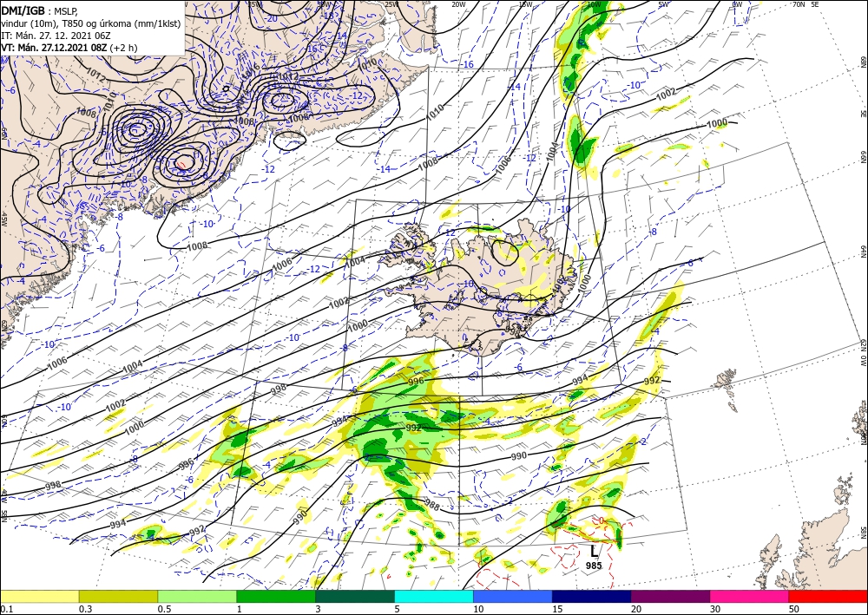Image resolution: width=868 pixels, height=615 pixels.
Task: Click the light green 0.5–1 legend swatch
Action: tap(197, 596)
